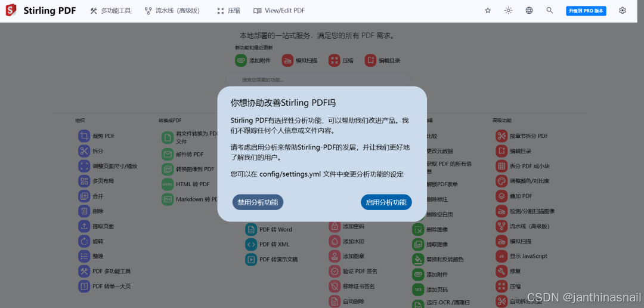Click the 转换图像到 PDF icon

tap(168, 169)
